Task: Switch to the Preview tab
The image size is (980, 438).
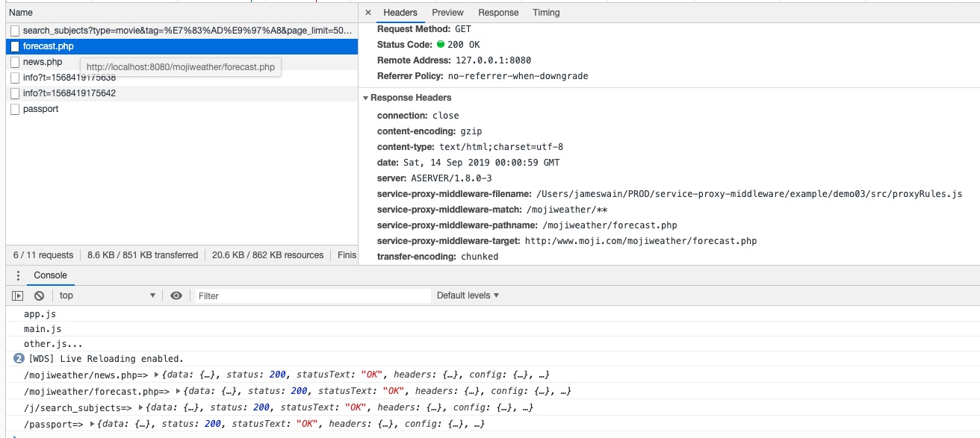Action: (447, 13)
